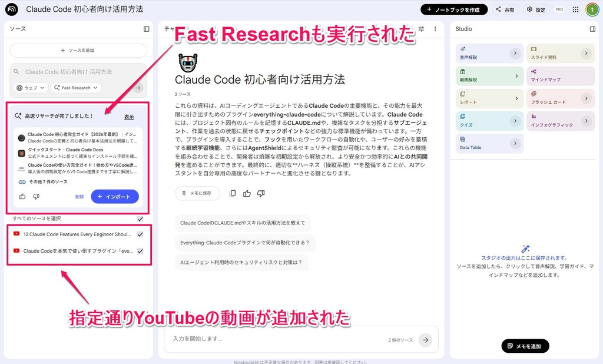Screen dimensions: 603x364
Task: Expand 音声解説 customization arrow
Action: tap(515, 53)
